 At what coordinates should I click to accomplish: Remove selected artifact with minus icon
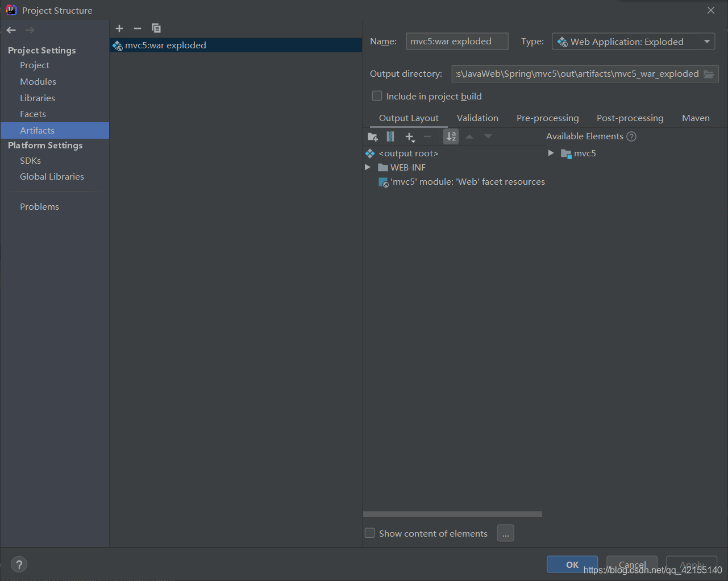pyautogui.click(x=138, y=28)
